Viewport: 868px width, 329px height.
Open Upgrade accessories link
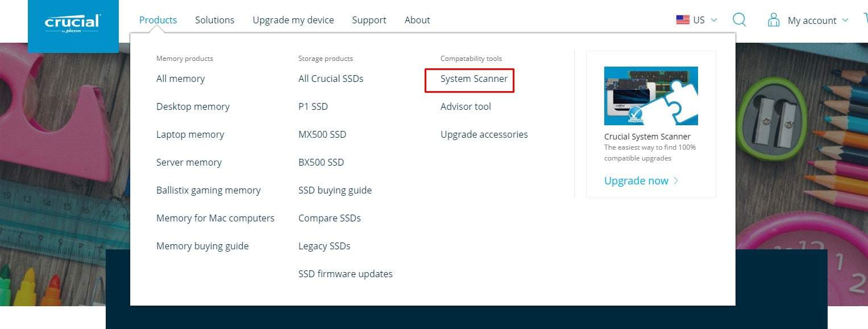coord(484,134)
